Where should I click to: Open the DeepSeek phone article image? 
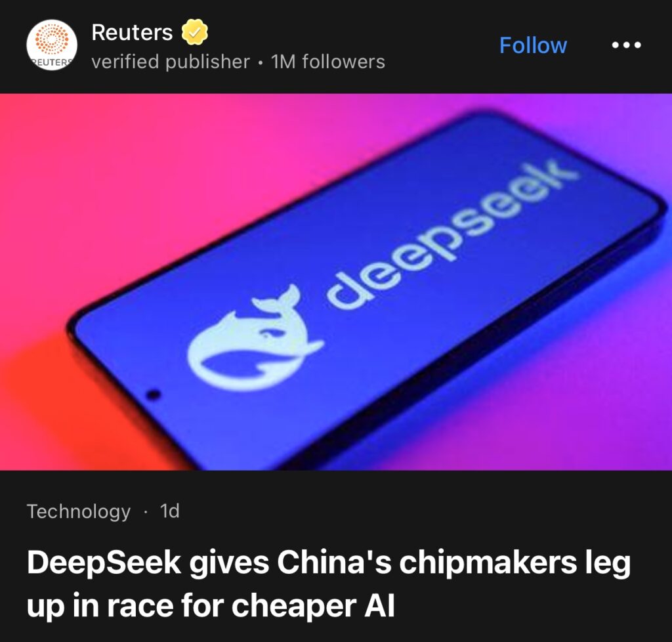[336, 282]
